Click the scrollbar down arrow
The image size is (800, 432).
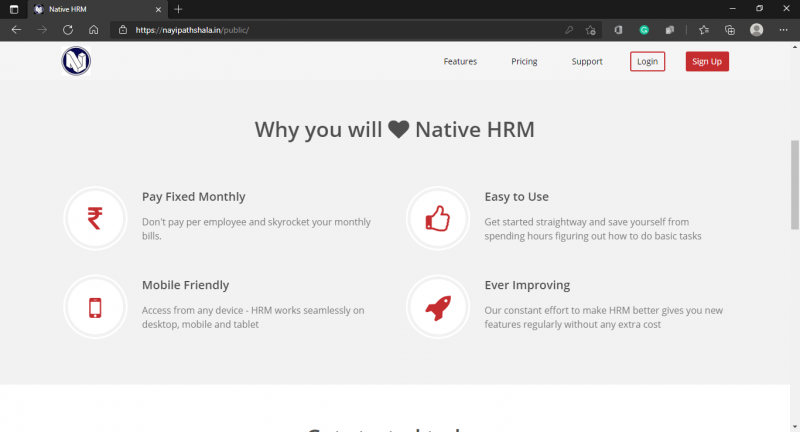tap(795, 427)
